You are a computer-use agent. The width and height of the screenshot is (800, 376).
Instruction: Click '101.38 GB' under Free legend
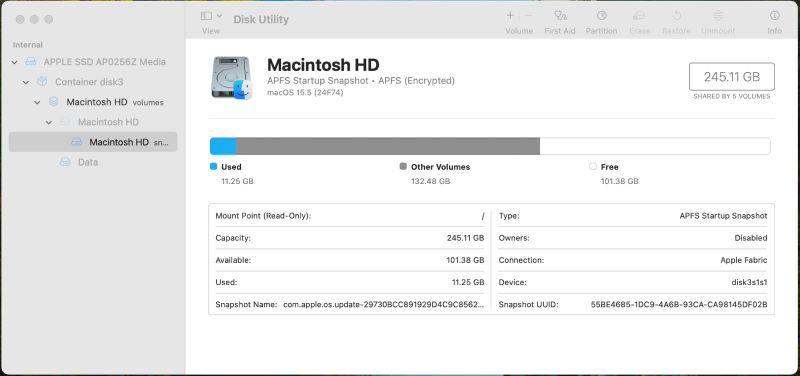click(x=619, y=181)
